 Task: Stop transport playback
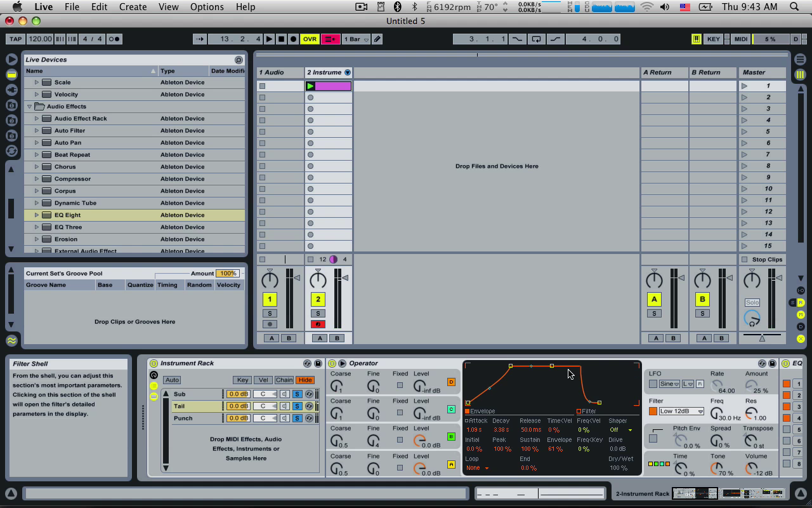281,39
